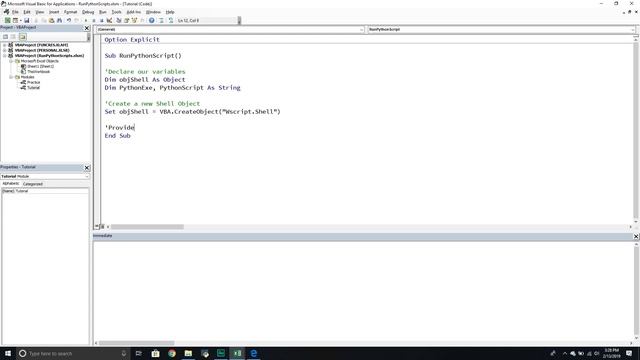
Task: Click the Insert UserForm toolbar icon
Action: (x=15, y=20)
